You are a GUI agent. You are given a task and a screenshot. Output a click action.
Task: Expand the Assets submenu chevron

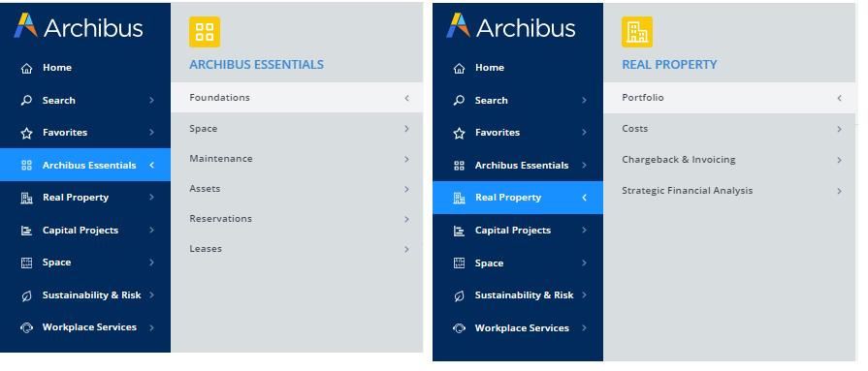[406, 189]
